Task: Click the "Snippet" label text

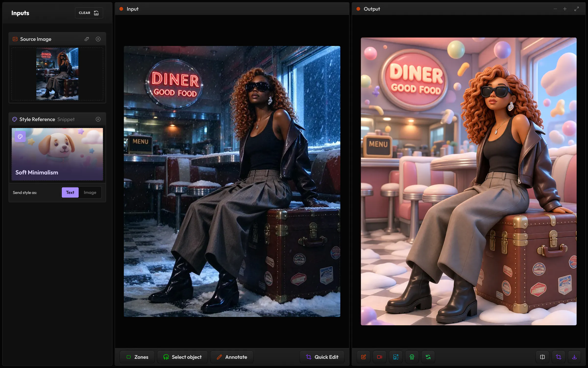Action: (x=66, y=119)
